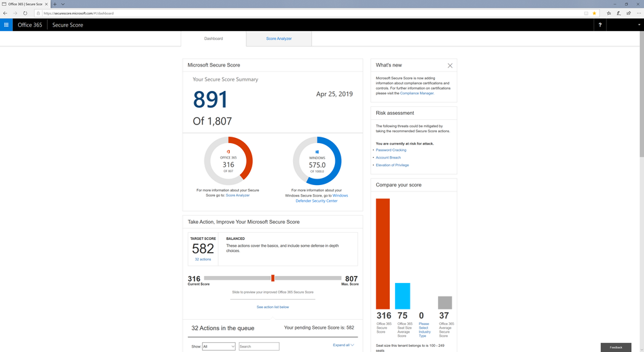Viewport: 644px width, 352px height.
Task: Click the Windows 575.0 donut chart
Action: [x=317, y=161]
